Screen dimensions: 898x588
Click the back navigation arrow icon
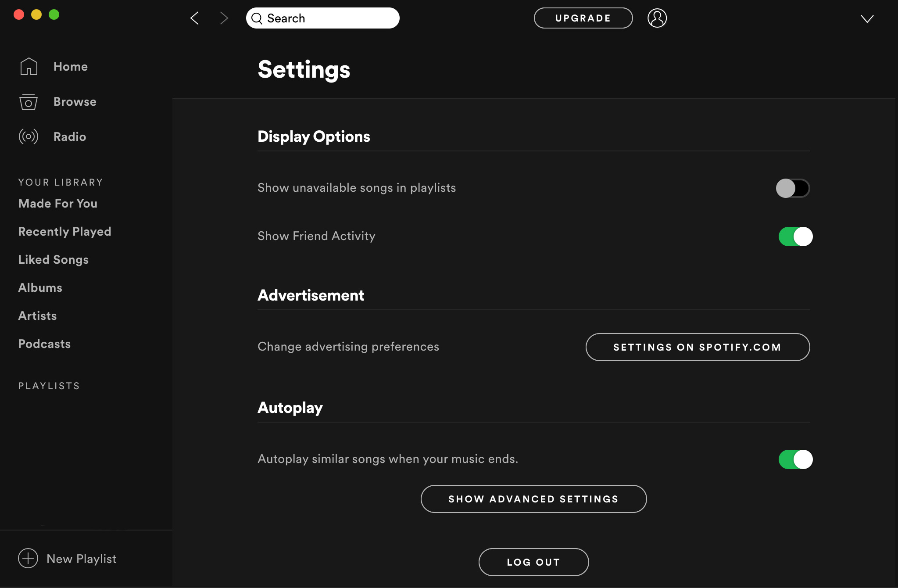195,18
